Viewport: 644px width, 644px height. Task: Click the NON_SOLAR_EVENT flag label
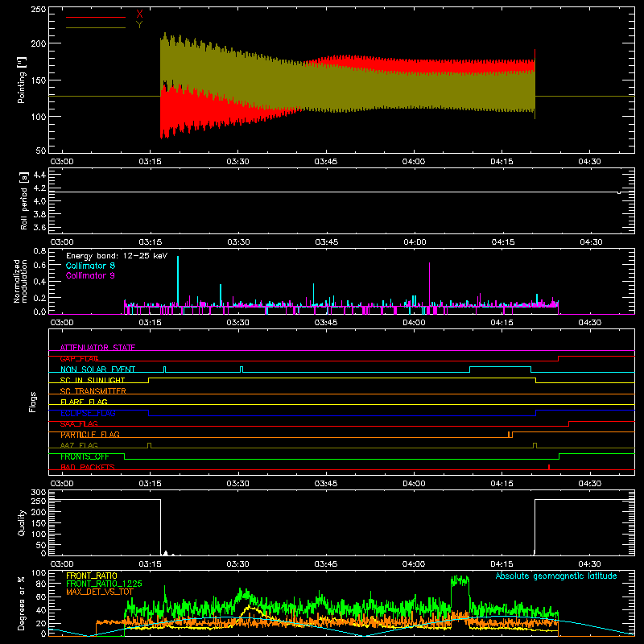pos(97,369)
